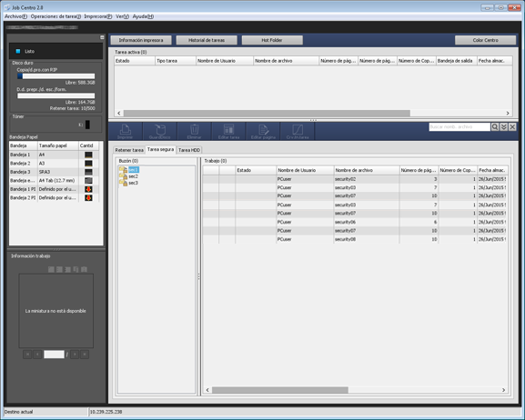525x420 pixels.
Task: Click the empty thumbnail preview area
Action: point(56,311)
